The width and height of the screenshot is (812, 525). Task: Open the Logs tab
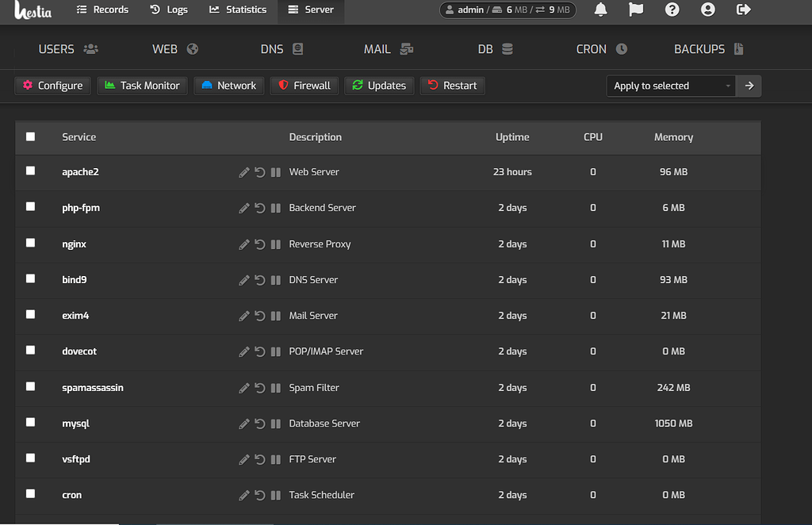click(169, 10)
